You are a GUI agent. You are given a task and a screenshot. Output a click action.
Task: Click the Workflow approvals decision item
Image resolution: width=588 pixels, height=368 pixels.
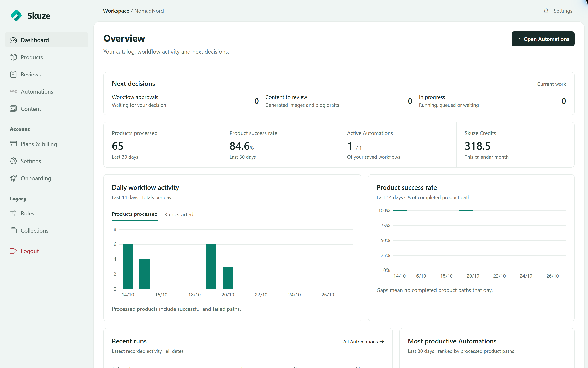click(x=185, y=101)
